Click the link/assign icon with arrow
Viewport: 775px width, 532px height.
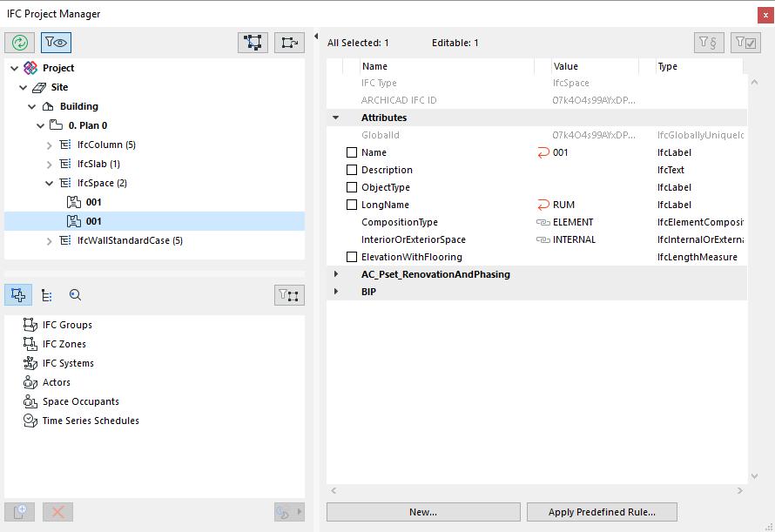(x=289, y=512)
